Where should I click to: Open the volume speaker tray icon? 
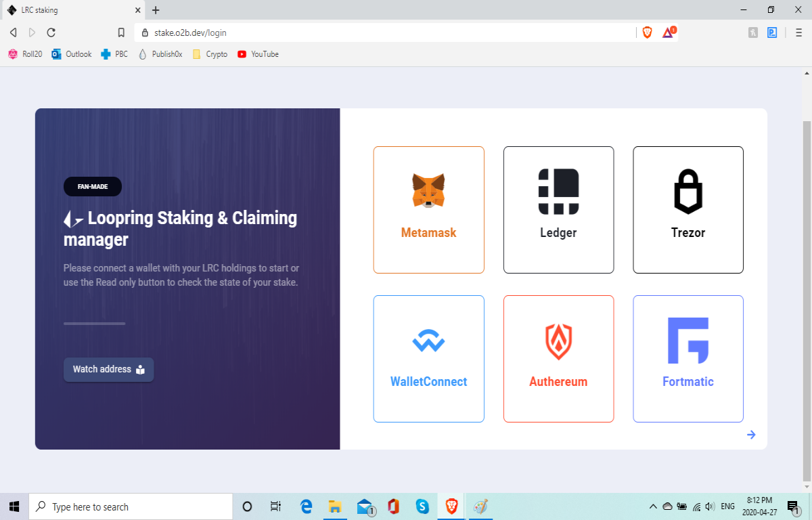pyautogui.click(x=710, y=506)
